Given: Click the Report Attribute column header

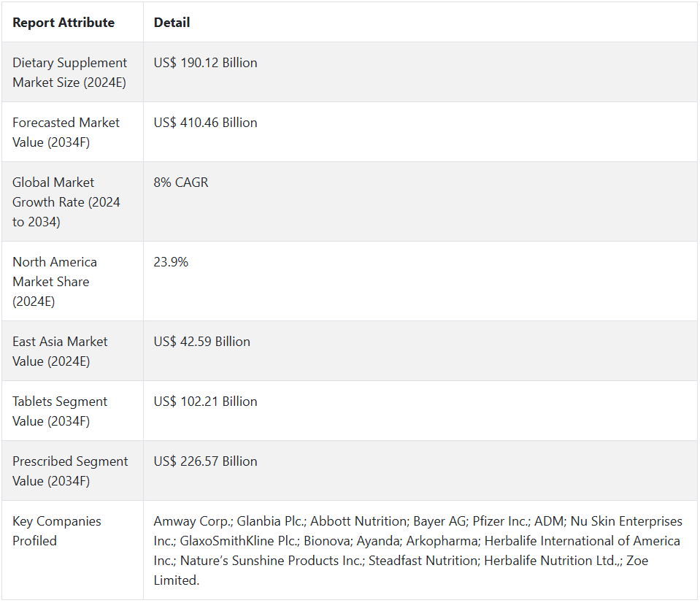Looking at the screenshot, I should pos(64,23).
